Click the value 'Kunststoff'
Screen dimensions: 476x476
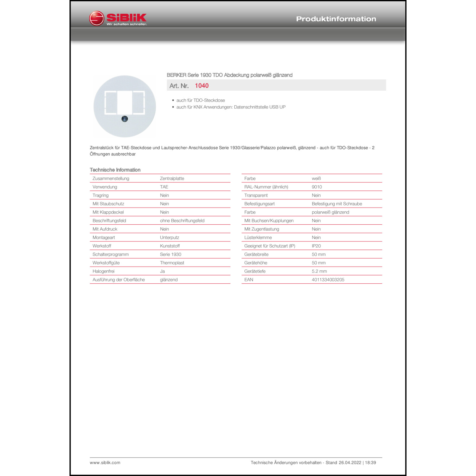(170, 246)
